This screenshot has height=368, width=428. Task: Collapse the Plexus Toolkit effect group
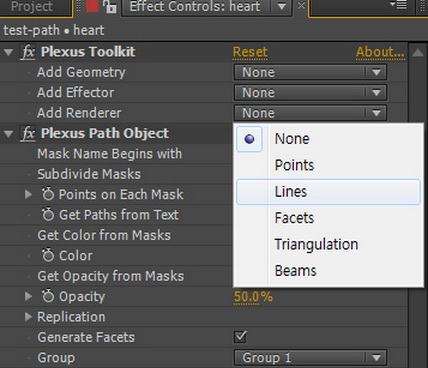point(8,52)
